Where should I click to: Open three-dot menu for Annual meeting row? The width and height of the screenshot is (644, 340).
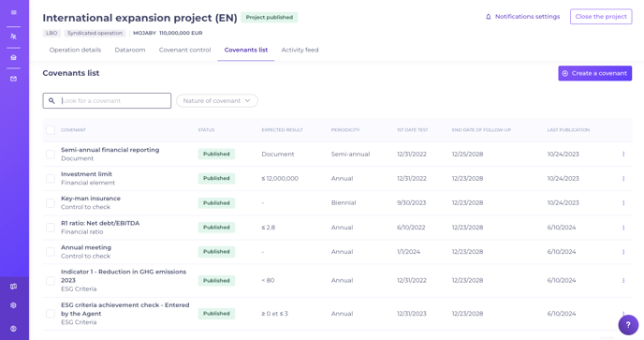pyautogui.click(x=623, y=252)
